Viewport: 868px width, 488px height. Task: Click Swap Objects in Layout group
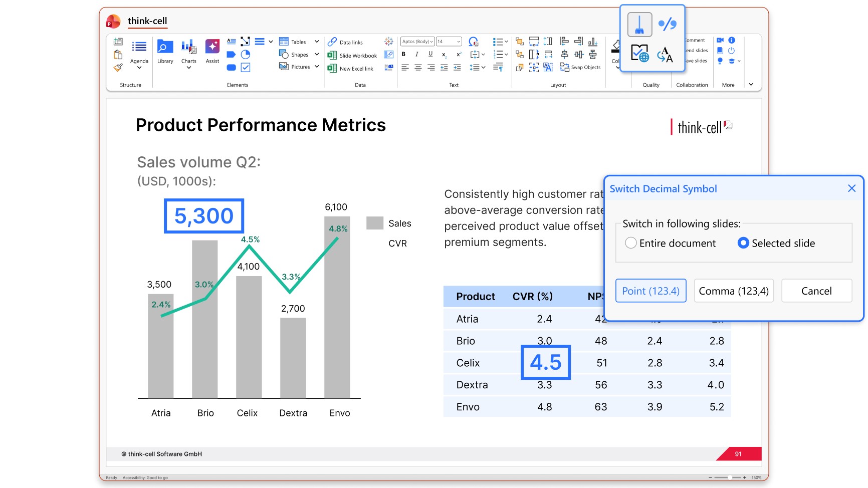(x=580, y=67)
